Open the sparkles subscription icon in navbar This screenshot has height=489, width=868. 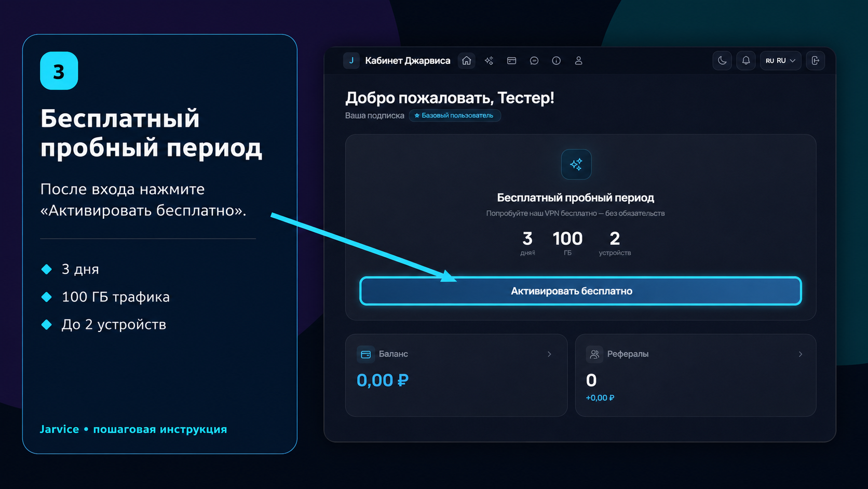pyautogui.click(x=489, y=61)
